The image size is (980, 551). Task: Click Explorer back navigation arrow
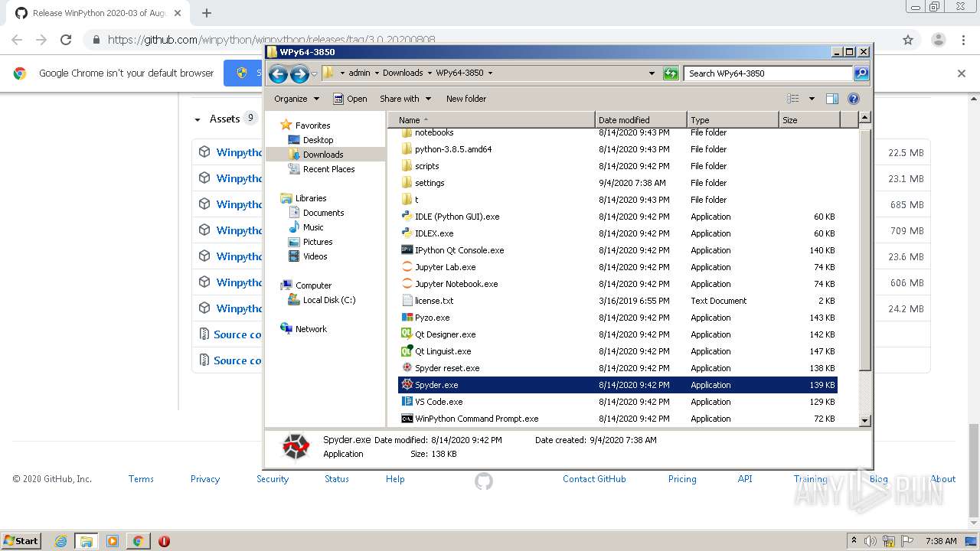(278, 73)
